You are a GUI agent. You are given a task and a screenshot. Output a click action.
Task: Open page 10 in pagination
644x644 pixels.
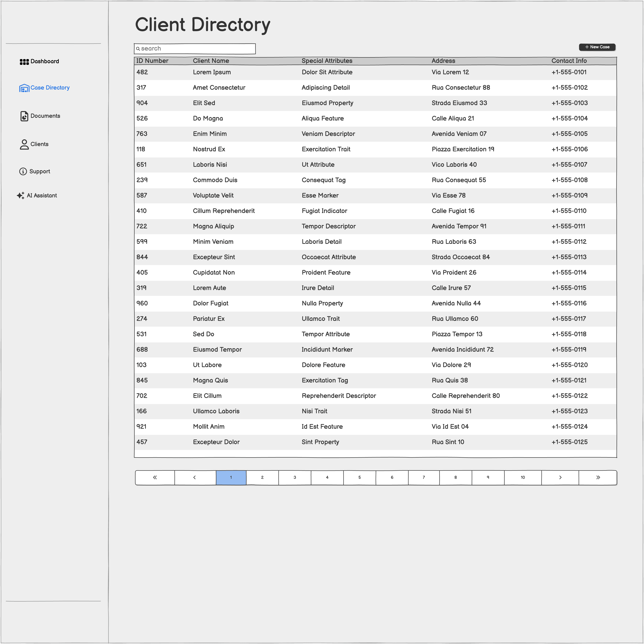pyautogui.click(x=523, y=477)
